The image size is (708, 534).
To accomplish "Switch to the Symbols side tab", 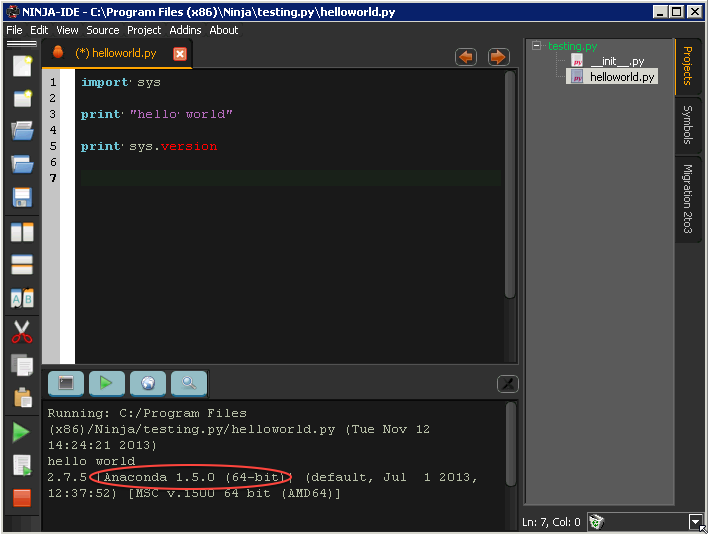I will [x=688, y=124].
